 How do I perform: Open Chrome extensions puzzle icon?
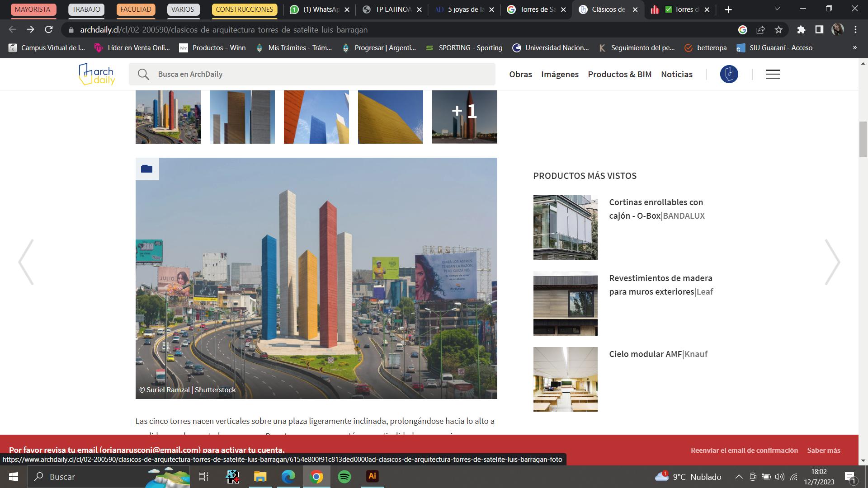(801, 30)
